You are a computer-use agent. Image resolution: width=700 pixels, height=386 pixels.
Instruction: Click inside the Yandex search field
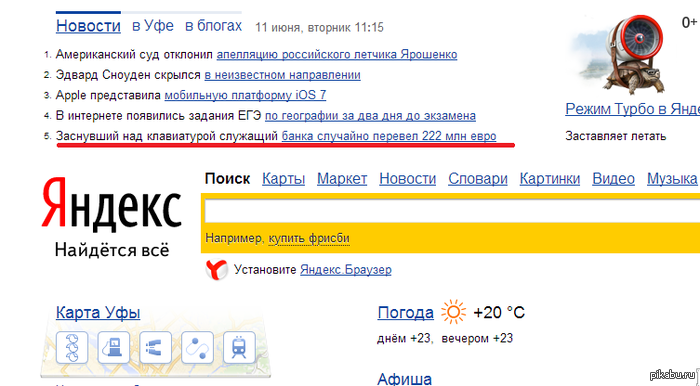(452, 212)
